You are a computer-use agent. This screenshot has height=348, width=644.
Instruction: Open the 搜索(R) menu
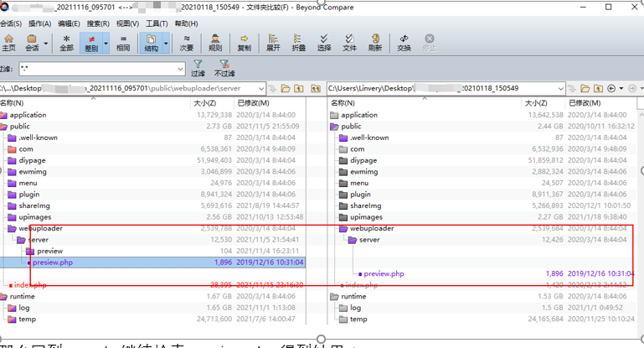(x=98, y=23)
